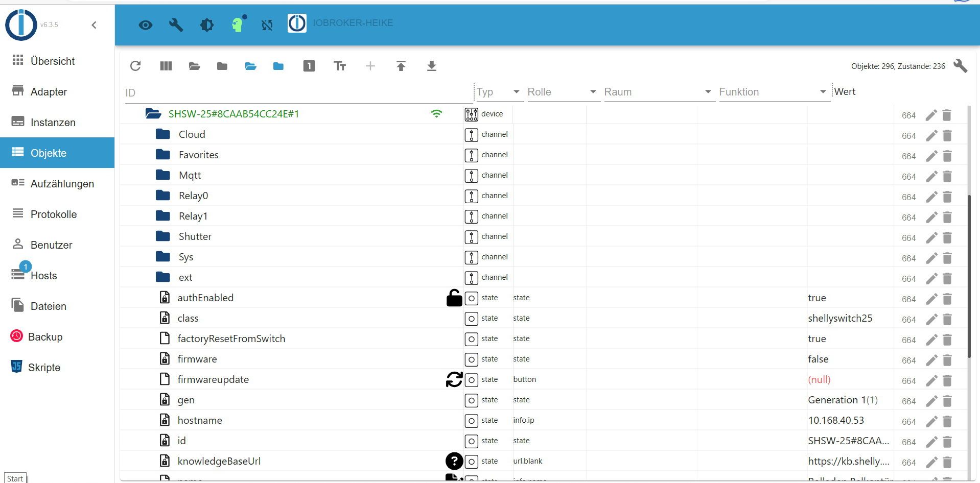Screen dimensions: 980x483
Task: Edit the firmware state object
Action: click(931, 360)
